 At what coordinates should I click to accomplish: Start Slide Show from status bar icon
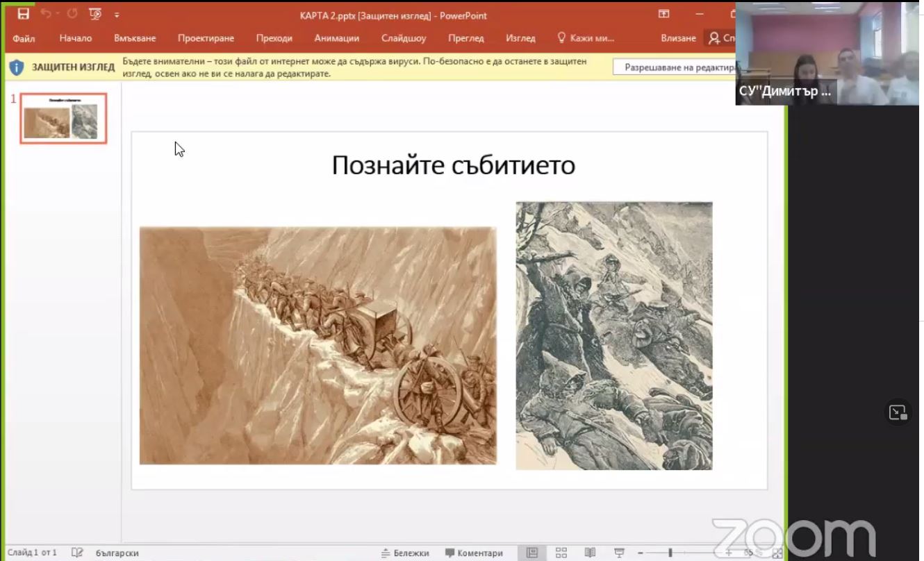[x=619, y=553]
